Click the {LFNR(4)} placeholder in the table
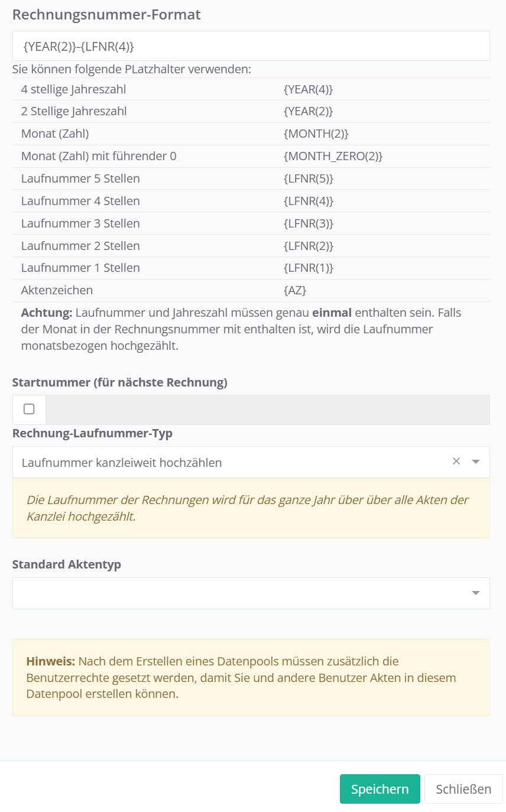The width and height of the screenshot is (506, 812). coord(309,201)
